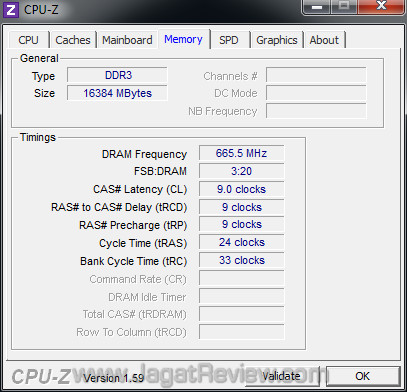This screenshot has height=392, width=407.
Task: Switch to the SPD tab
Action: [x=229, y=40]
